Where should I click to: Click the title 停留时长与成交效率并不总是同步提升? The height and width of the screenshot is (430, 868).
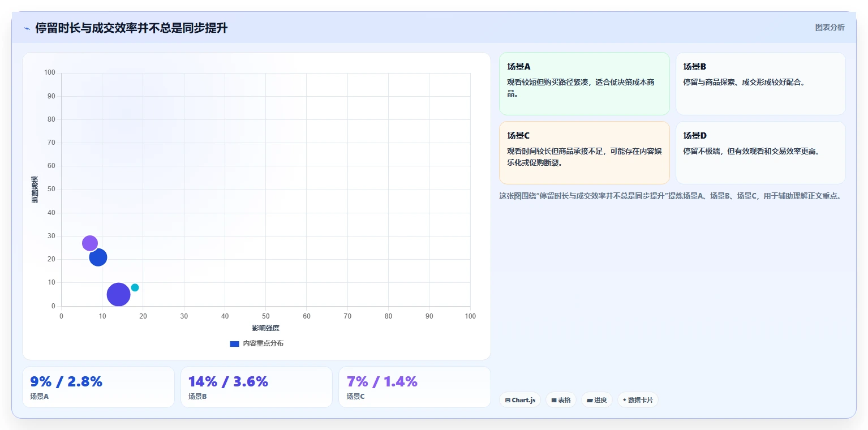click(131, 28)
